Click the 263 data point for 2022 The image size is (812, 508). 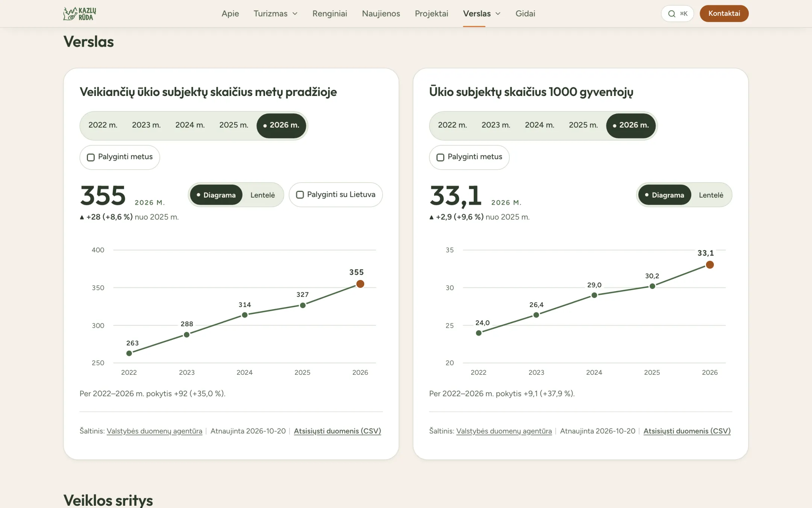(129, 353)
